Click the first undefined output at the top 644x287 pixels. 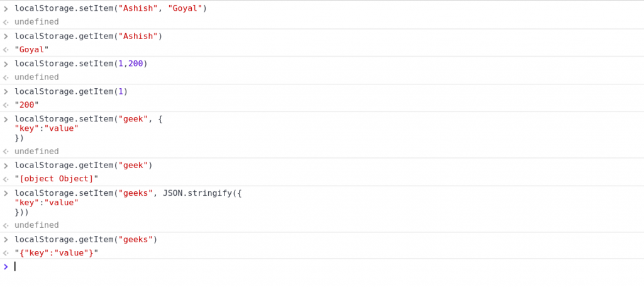point(36,22)
